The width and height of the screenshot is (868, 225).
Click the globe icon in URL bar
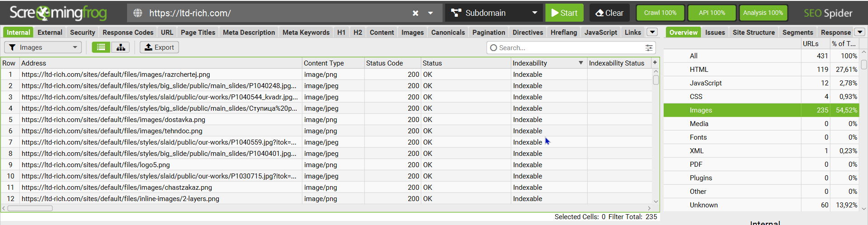coord(138,13)
